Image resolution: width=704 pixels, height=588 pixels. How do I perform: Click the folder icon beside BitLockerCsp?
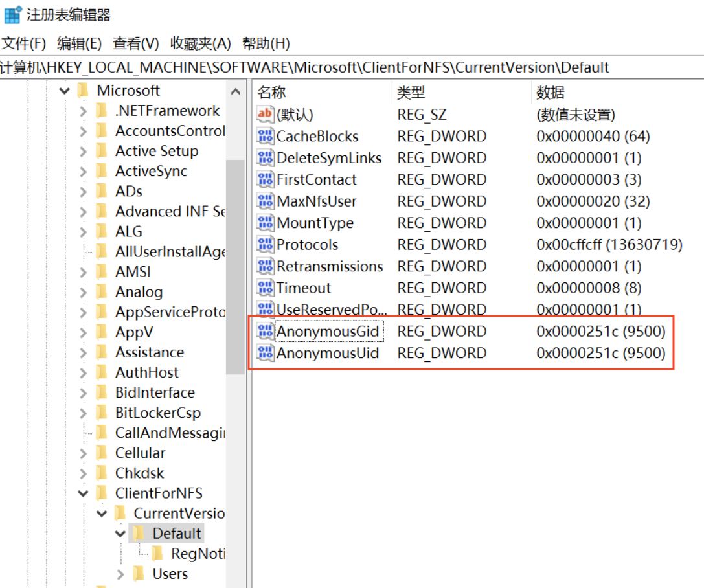pos(102,413)
